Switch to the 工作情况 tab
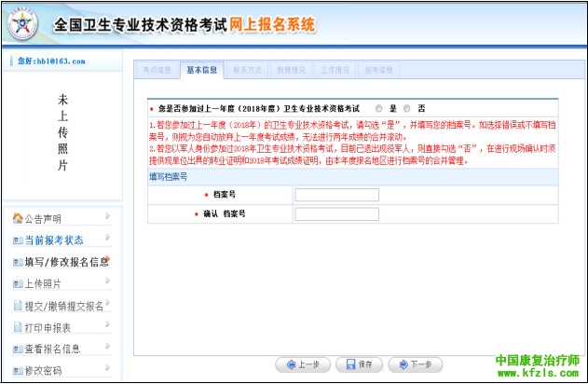 335,70
